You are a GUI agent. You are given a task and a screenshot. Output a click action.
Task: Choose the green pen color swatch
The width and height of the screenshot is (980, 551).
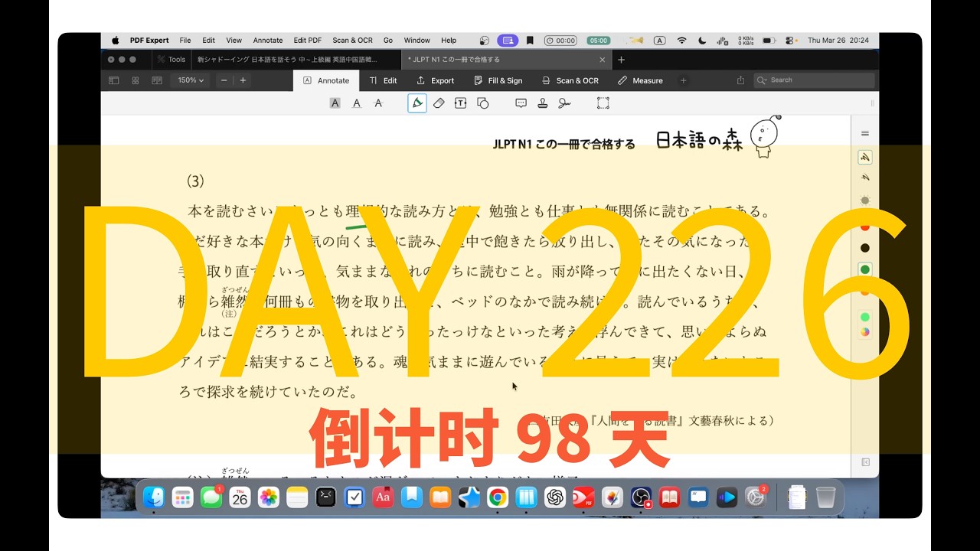[865, 269]
